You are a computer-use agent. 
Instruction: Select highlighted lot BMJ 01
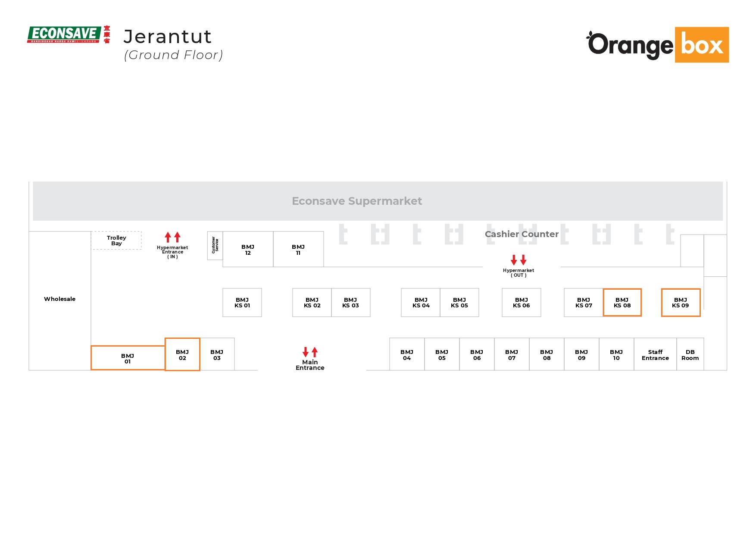(x=128, y=358)
